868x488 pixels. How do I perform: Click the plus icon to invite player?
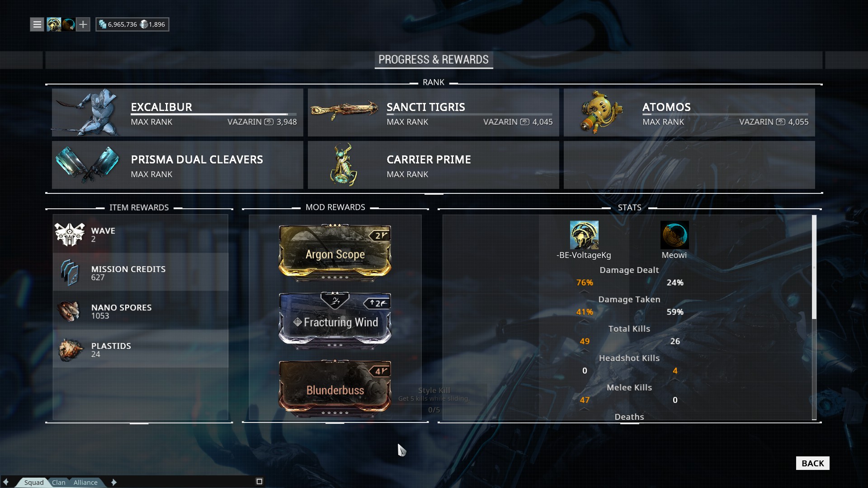coord(83,24)
